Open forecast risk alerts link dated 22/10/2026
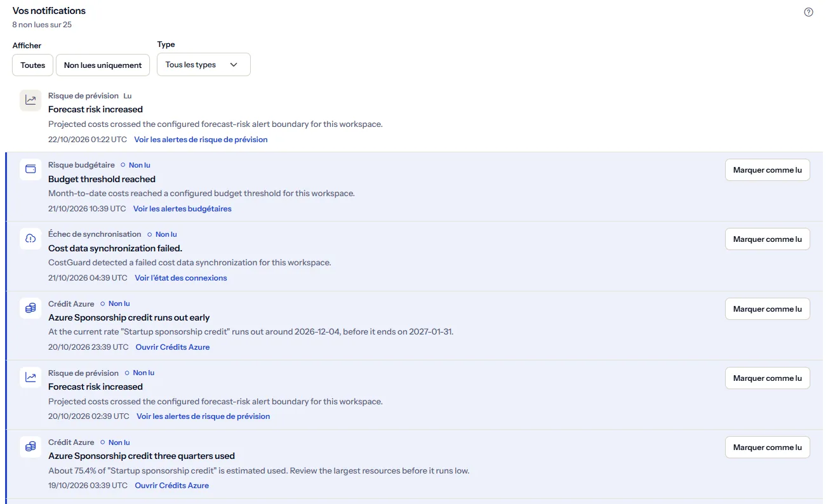828x504 pixels. pos(201,140)
